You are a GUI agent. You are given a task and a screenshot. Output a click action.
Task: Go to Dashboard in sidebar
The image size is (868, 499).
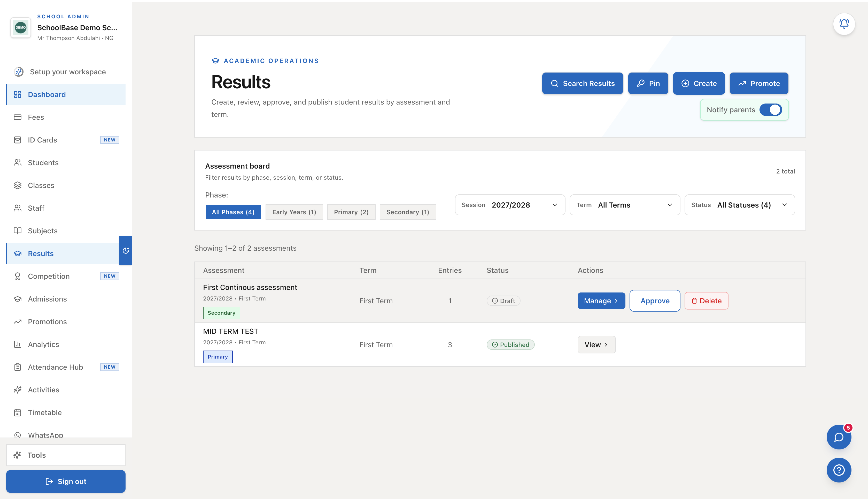click(66, 94)
